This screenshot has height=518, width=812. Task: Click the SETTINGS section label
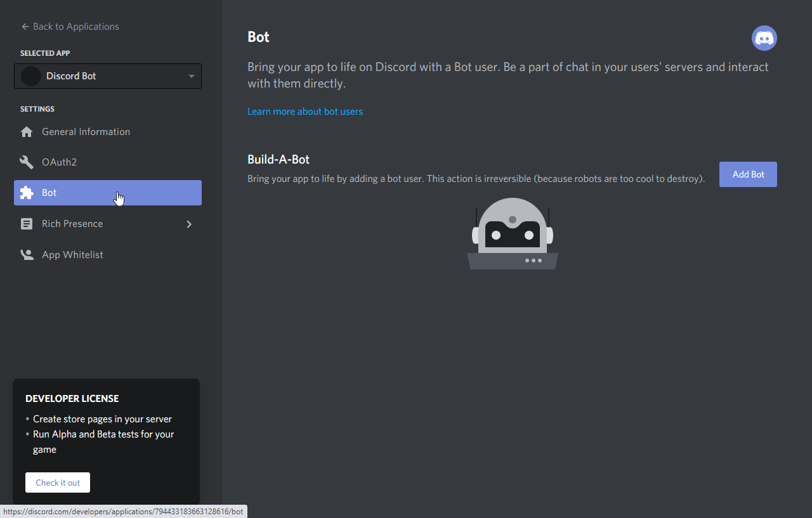click(x=37, y=109)
